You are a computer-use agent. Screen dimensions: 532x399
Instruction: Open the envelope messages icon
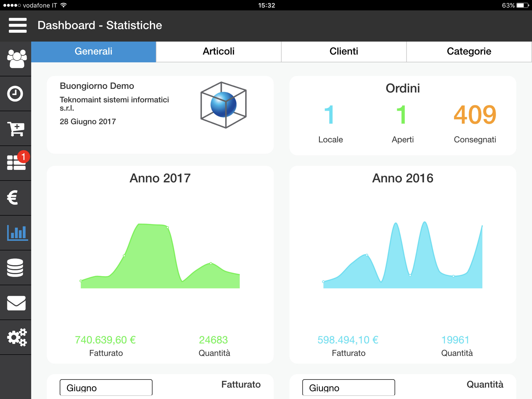click(16, 303)
